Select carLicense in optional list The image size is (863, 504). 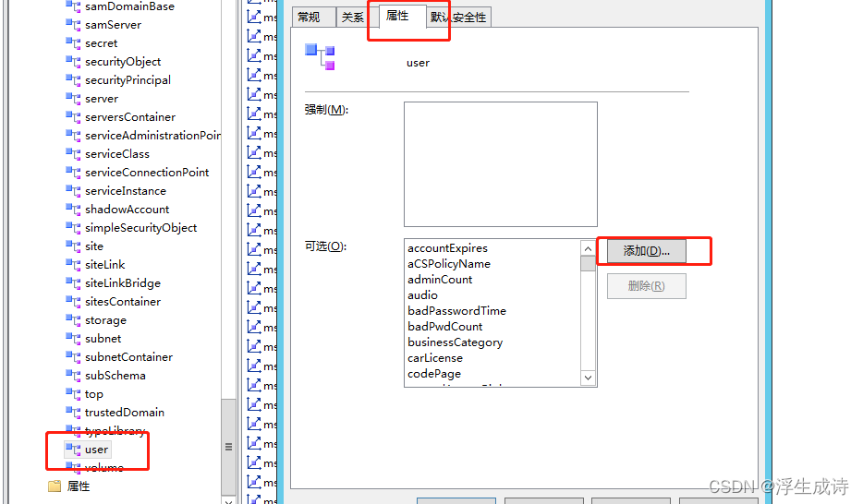point(435,358)
